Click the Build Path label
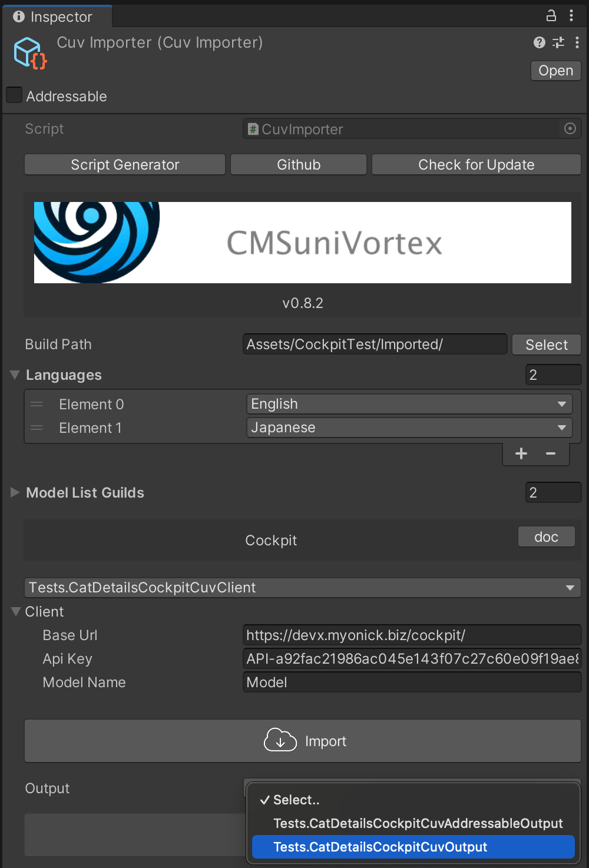The height and width of the screenshot is (868, 589). (58, 344)
